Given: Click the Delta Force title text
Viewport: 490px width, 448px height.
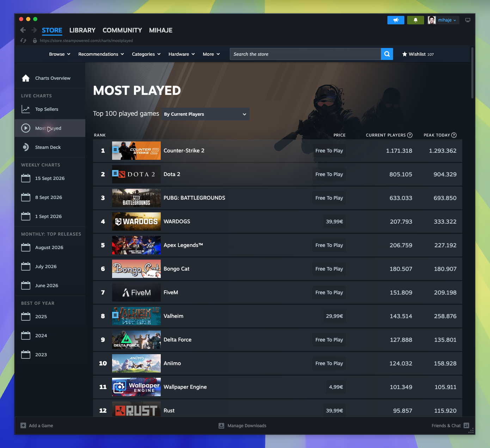Looking at the screenshot, I should pyautogui.click(x=178, y=340).
